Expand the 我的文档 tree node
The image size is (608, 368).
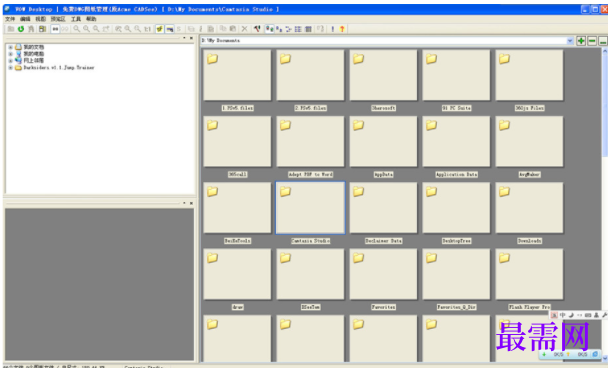point(10,47)
